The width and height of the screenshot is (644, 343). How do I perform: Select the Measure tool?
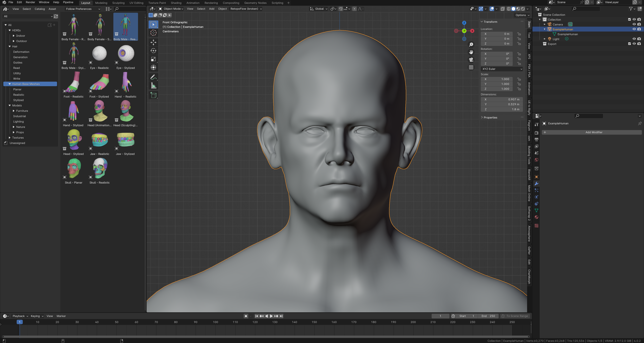[153, 86]
